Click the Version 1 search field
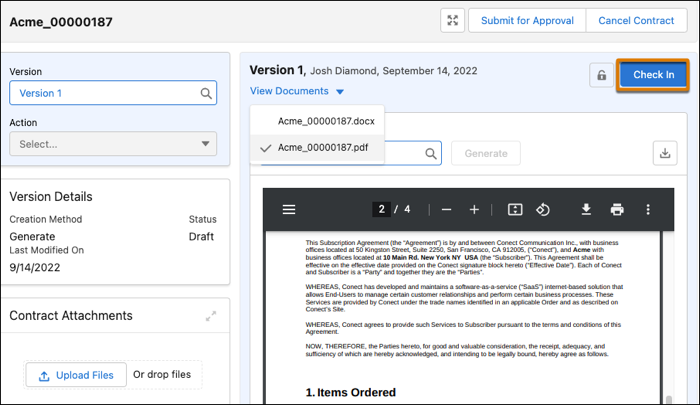This screenshot has height=405, width=700. [105, 93]
